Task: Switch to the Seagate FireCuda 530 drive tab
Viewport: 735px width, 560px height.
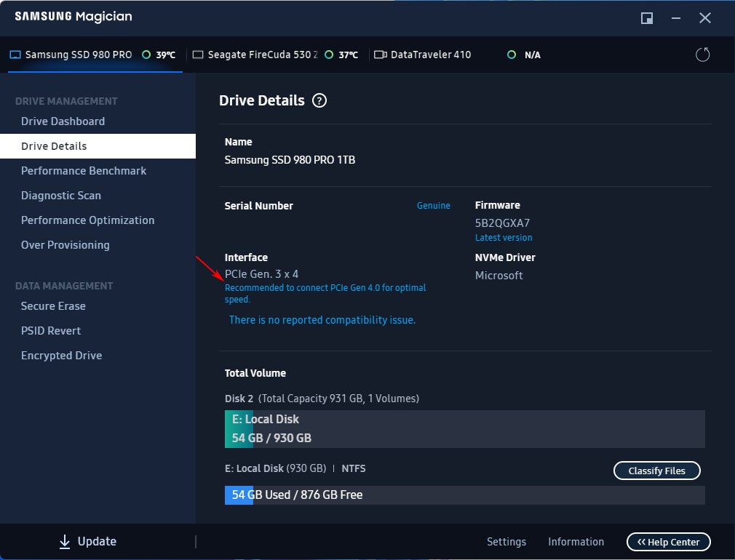Action: click(x=277, y=55)
